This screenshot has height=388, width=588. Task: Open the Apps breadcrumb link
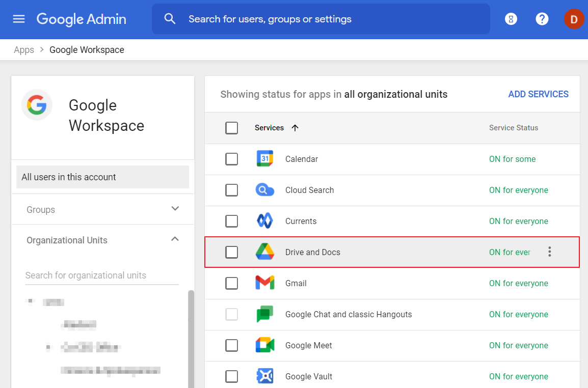tap(23, 49)
